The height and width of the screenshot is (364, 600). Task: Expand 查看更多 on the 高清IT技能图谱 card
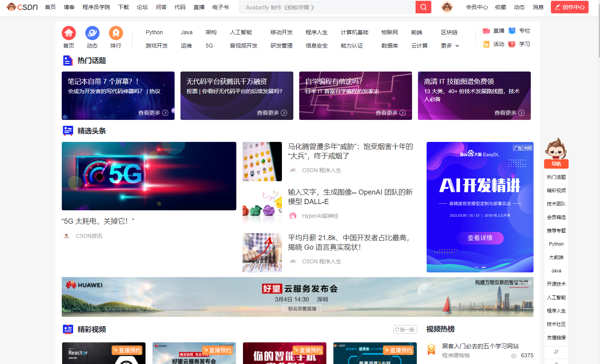point(509,113)
